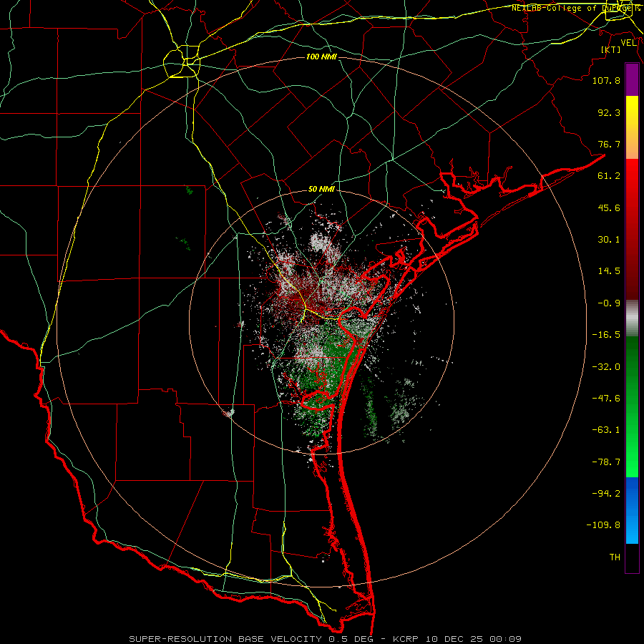Click the -47.6 velocity scale value
Screen dimensions: 644x644
coord(606,399)
